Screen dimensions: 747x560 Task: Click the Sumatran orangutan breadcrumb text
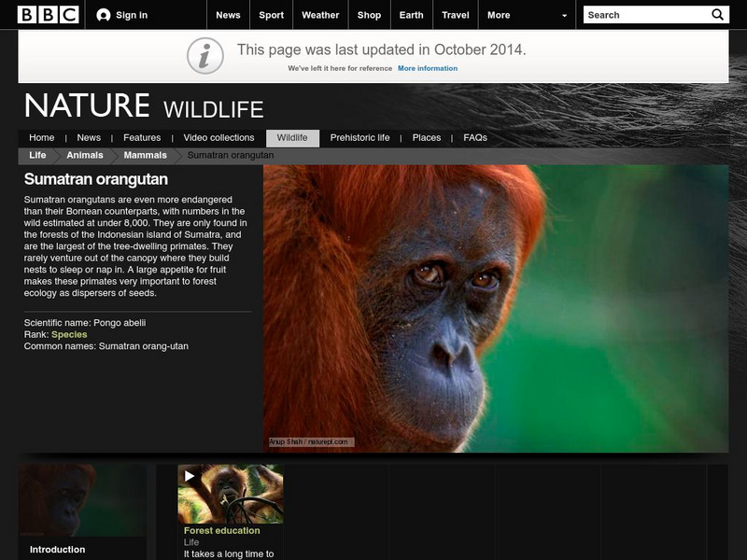231,155
